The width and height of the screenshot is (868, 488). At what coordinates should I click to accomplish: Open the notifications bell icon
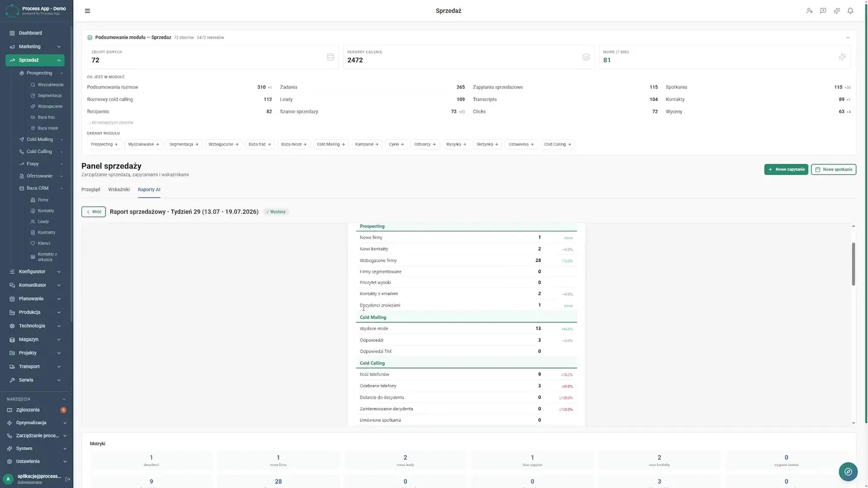click(851, 11)
